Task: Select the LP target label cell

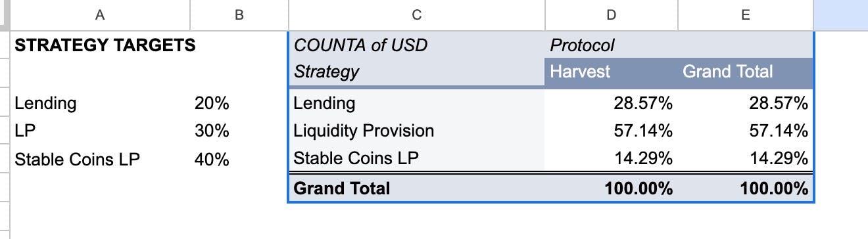Action: pyautogui.click(x=101, y=131)
